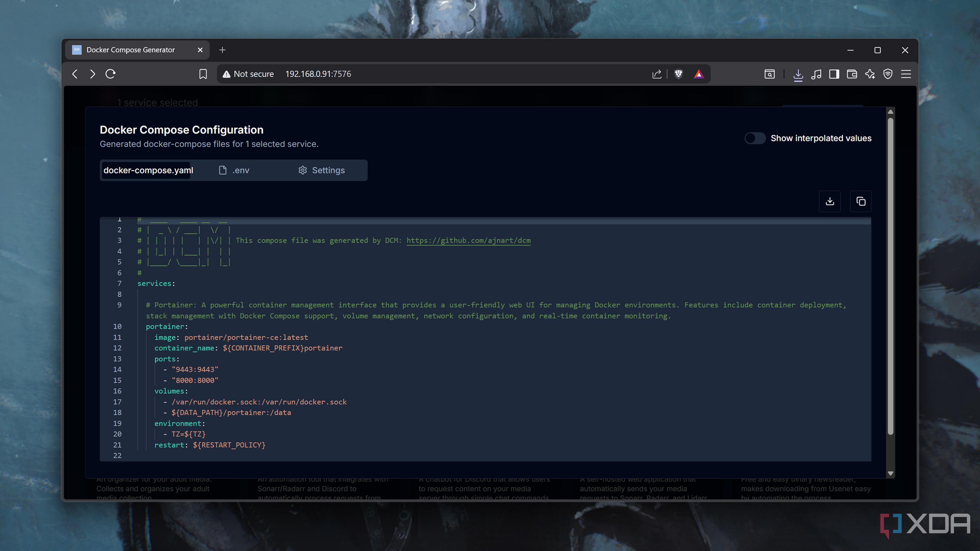Download the docker-compose.yaml file

tap(830, 201)
